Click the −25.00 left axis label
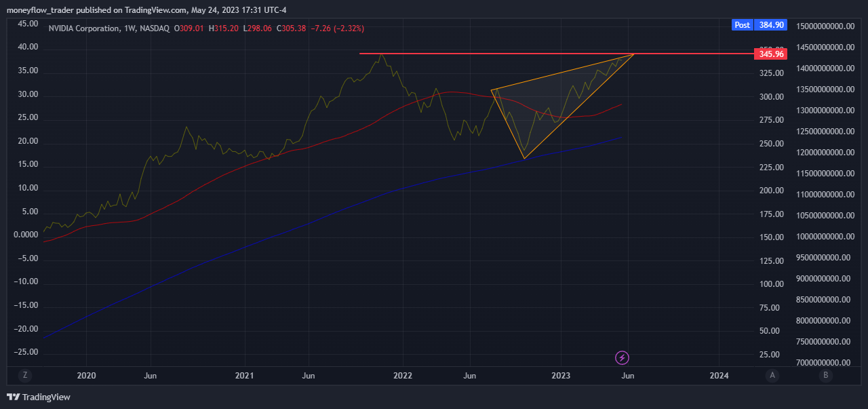This screenshot has height=409, width=868. pos(25,353)
